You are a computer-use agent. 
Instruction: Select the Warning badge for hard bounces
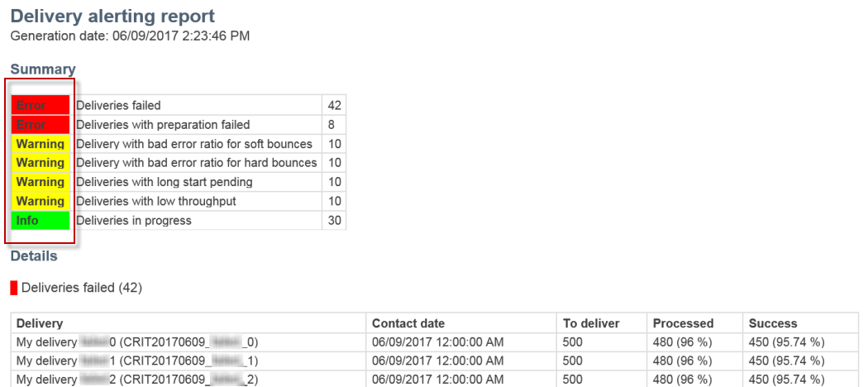(41, 163)
